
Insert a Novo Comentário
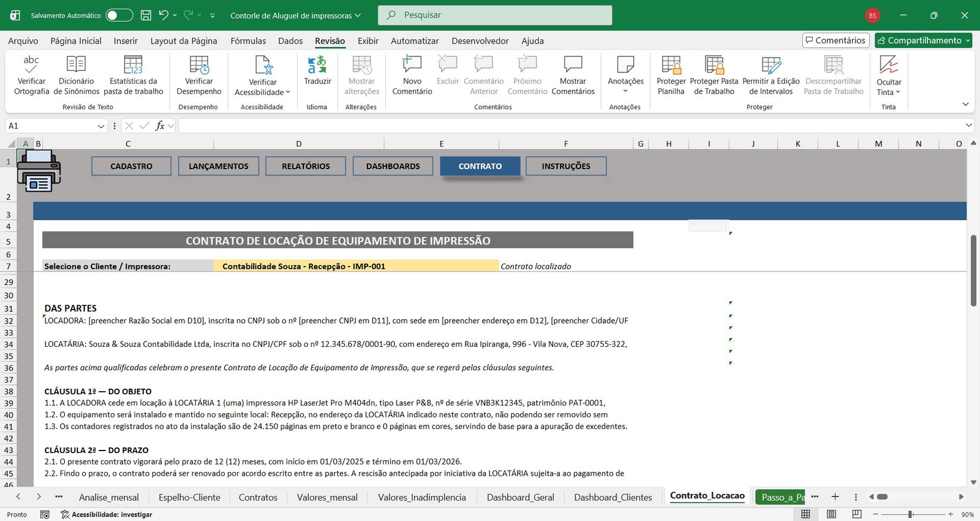[412, 75]
